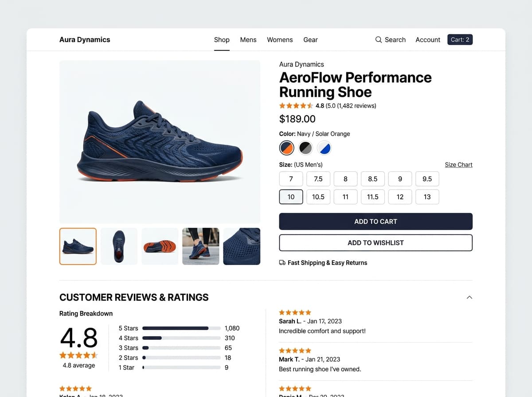
Task: Click Sarah L.'s five-star rating
Action: (295, 312)
